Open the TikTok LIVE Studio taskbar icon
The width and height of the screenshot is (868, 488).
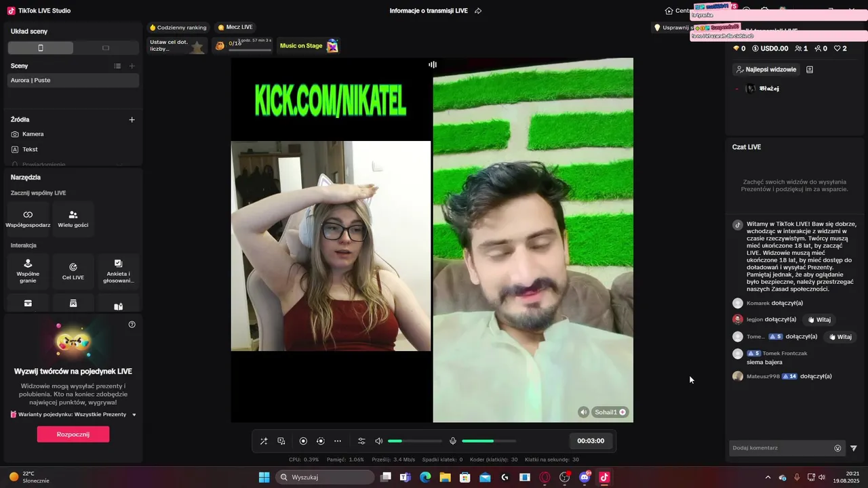click(604, 477)
